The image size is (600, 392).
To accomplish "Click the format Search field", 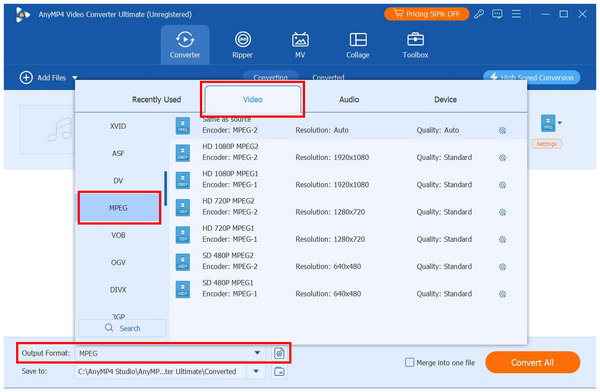I will pyautogui.click(x=122, y=328).
